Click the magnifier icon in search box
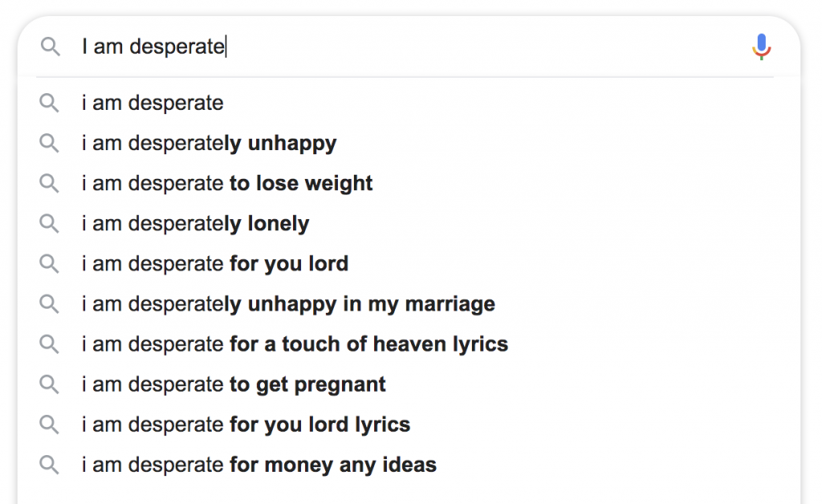Viewport: 822px width, 504px height. coord(50,47)
